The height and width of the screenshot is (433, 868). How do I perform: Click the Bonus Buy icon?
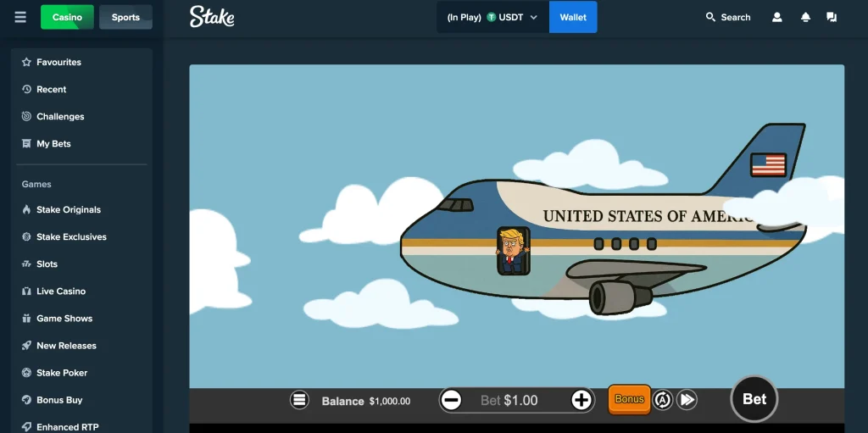coord(26,399)
